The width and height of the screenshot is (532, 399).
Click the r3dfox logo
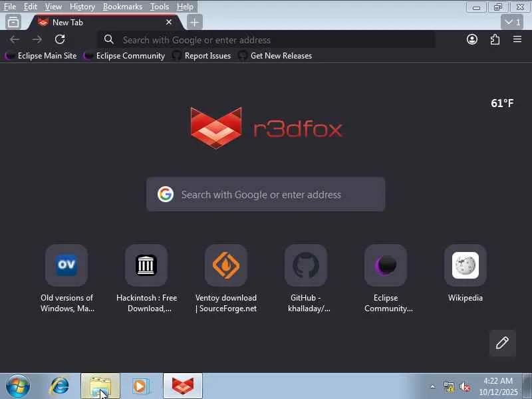(266, 128)
